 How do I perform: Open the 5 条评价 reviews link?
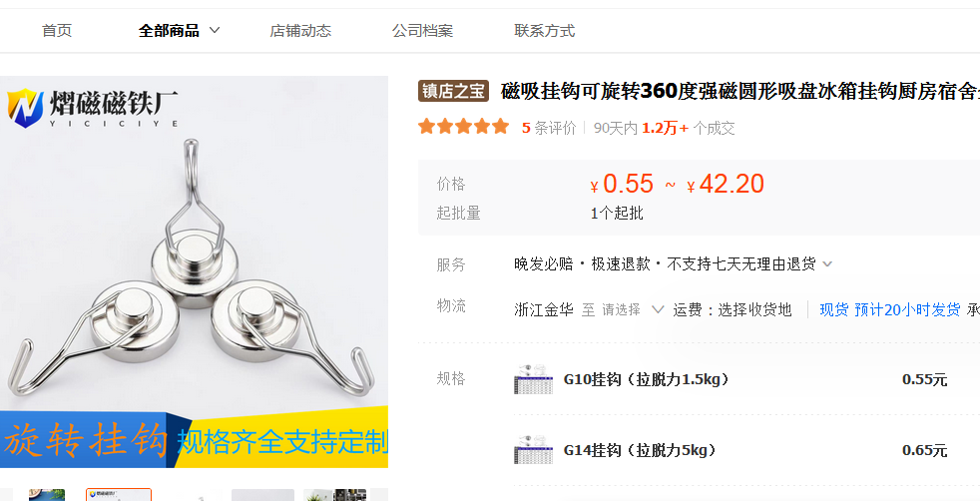pyautogui.click(x=549, y=128)
